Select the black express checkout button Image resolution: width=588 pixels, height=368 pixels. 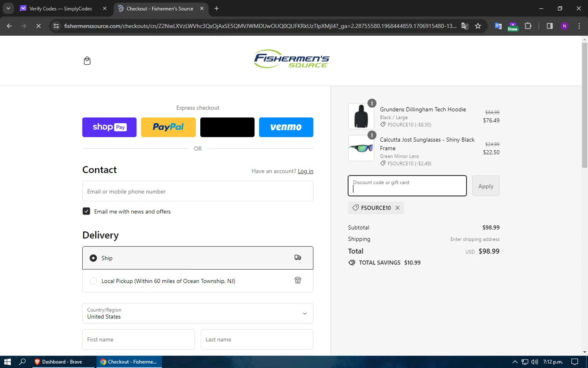click(227, 127)
